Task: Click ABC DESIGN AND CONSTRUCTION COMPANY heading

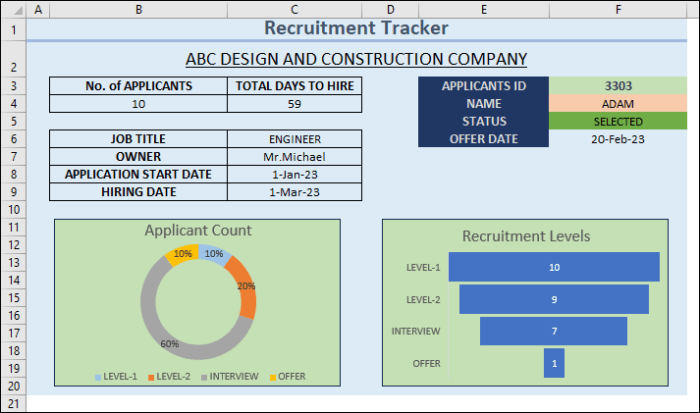Action: 356,59
